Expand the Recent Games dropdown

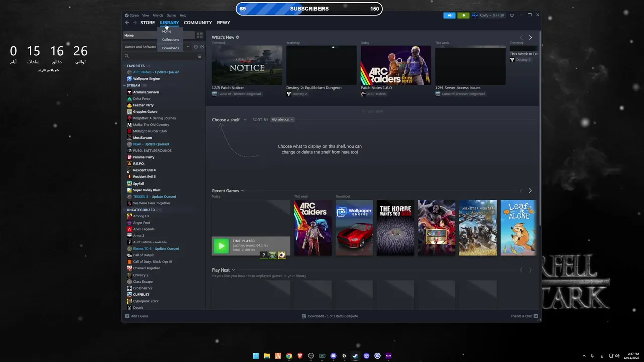coord(228,191)
